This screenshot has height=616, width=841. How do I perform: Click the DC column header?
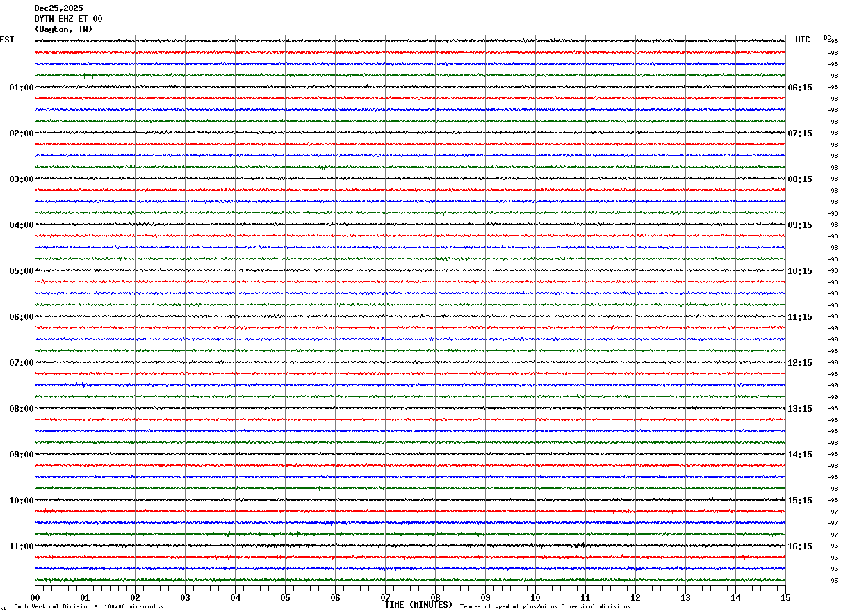click(827, 38)
